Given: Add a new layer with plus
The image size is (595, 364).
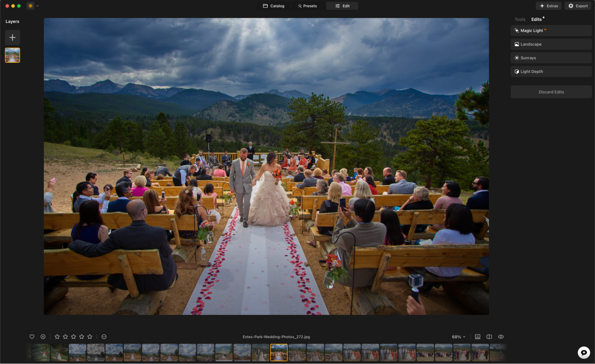Looking at the screenshot, I should tap(13, 38).
